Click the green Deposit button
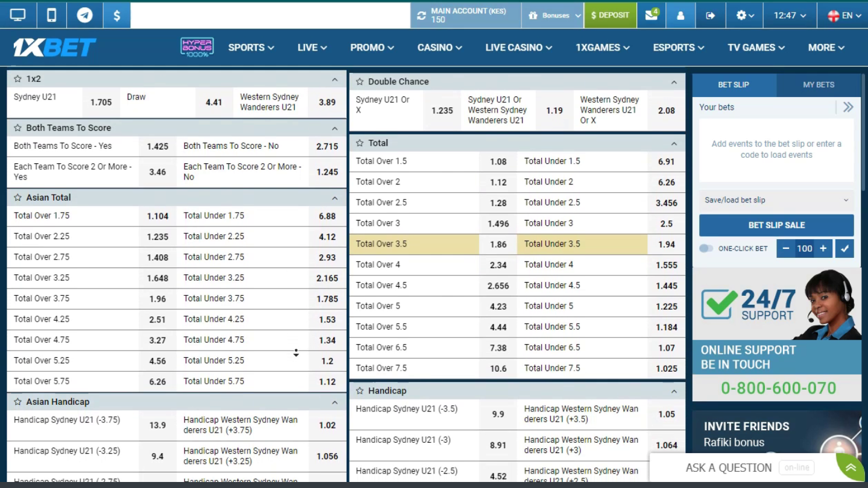 click(610, 16)
